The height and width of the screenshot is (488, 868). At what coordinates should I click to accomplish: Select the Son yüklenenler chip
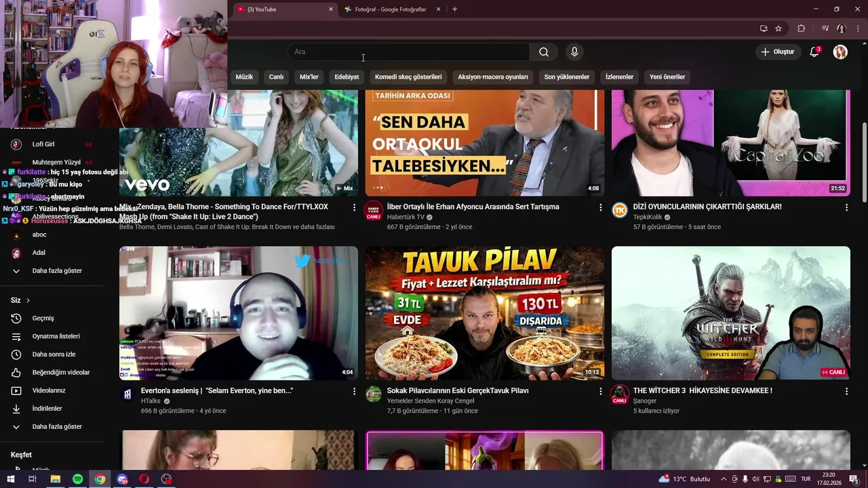567,77
